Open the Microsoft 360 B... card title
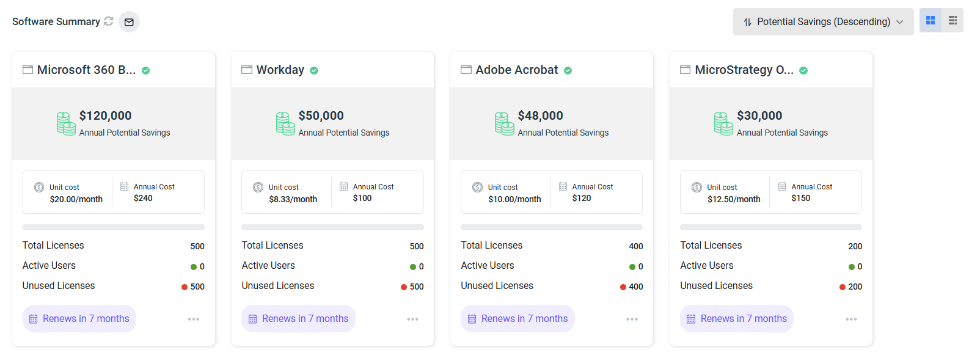The height and width of the screenshot is (358, 980). click(87, 70)
